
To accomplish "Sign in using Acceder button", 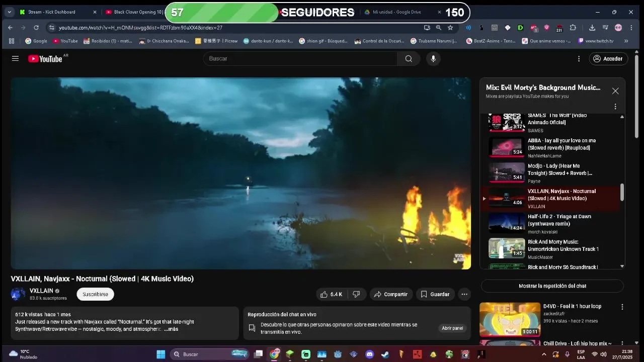I will point(608,59).
